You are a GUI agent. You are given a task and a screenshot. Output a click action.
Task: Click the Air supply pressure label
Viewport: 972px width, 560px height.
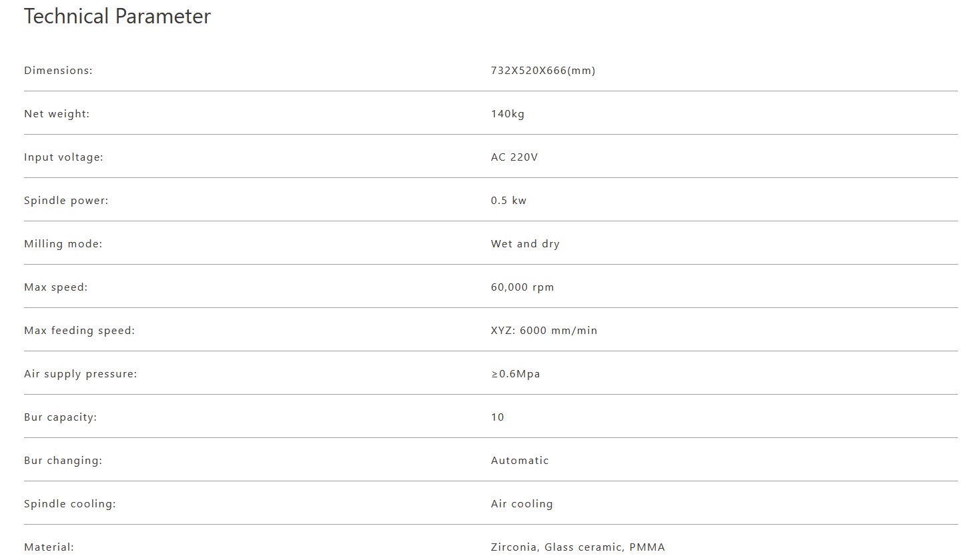coord(80,374)
